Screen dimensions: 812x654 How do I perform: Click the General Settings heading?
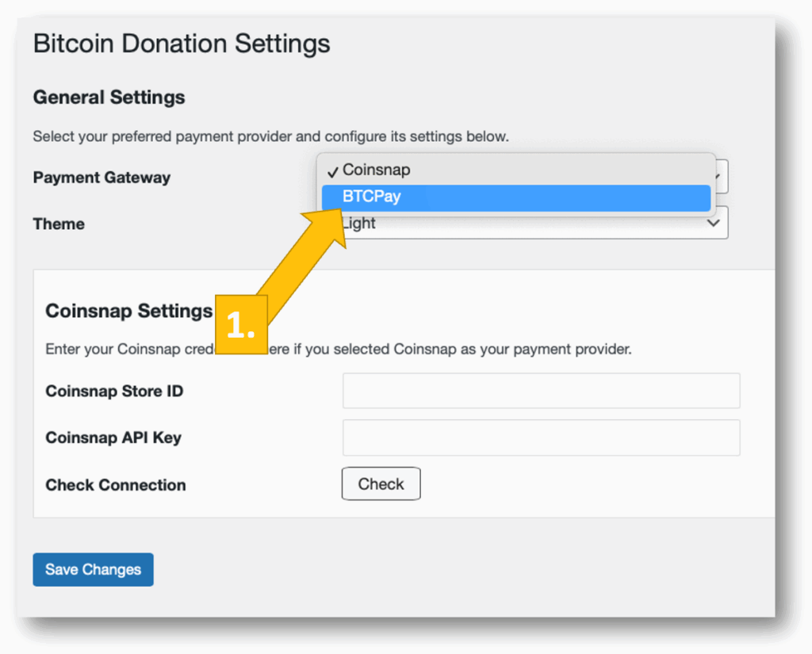pos(109,98)
